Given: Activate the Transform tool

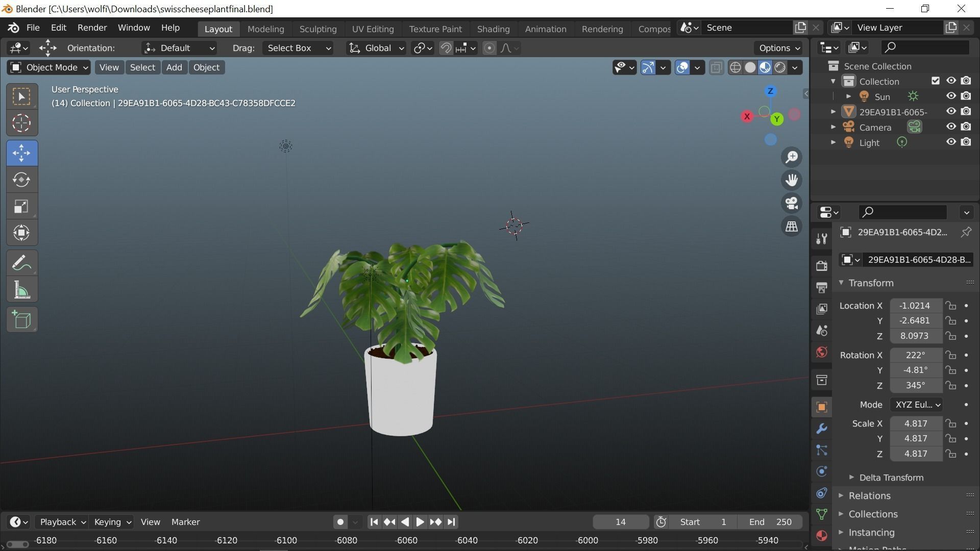Looking at the screenshot, I should pyautogui.click(x=21, y=233).
